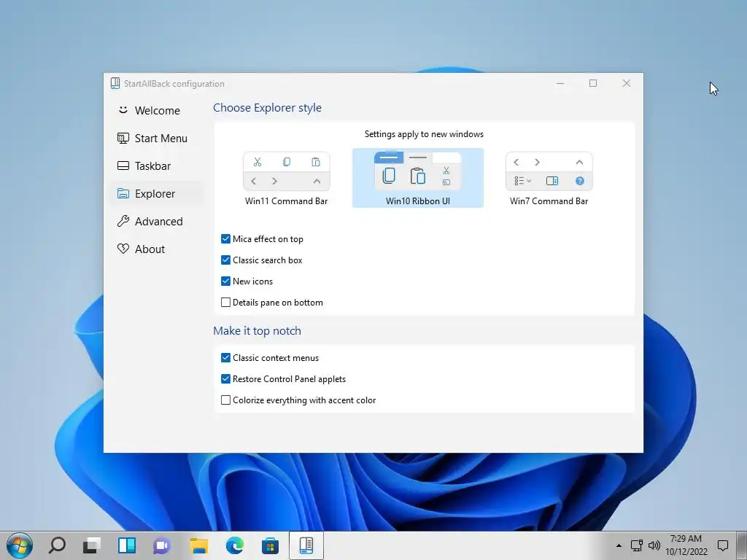Click the Show desktop strip
The image size is (747, 560).
(742, 545)
